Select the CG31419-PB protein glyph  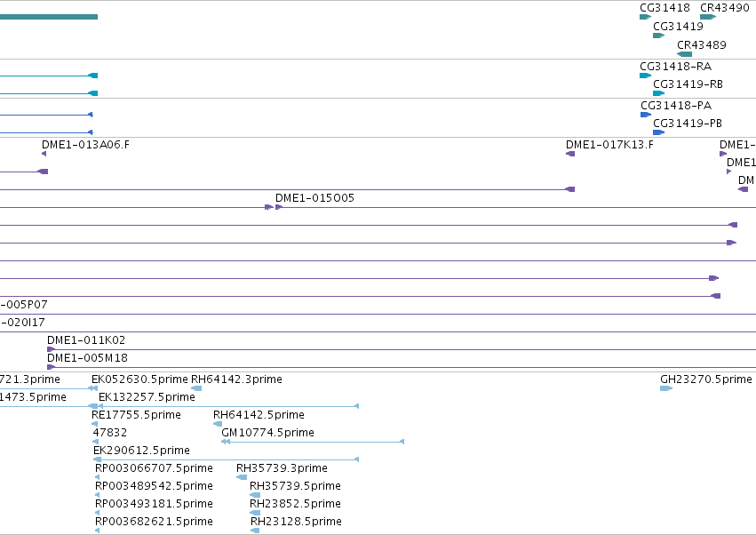[x=658, y=132]
